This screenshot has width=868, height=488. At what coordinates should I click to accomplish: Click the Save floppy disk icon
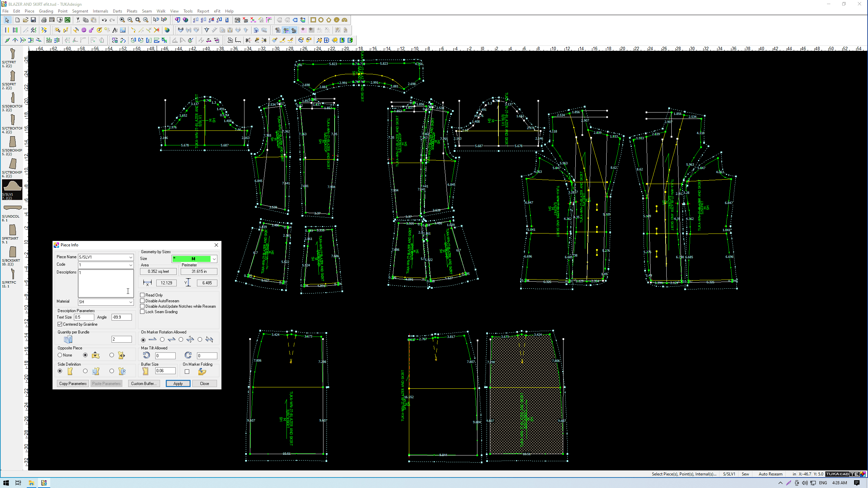(33, 20)
